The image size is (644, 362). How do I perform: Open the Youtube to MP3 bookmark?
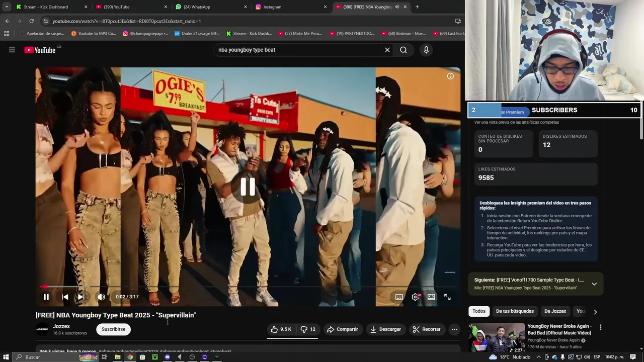[x=94, y=34]
